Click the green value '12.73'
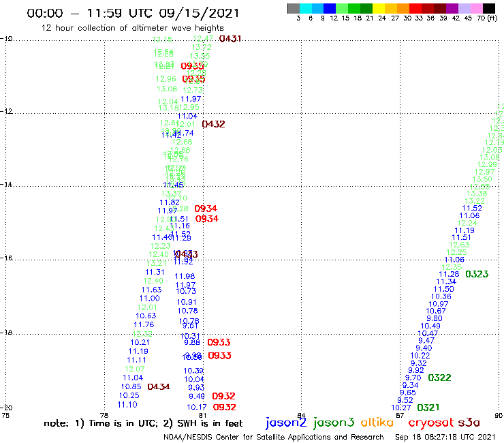504x443 pixels. point(193,90)
